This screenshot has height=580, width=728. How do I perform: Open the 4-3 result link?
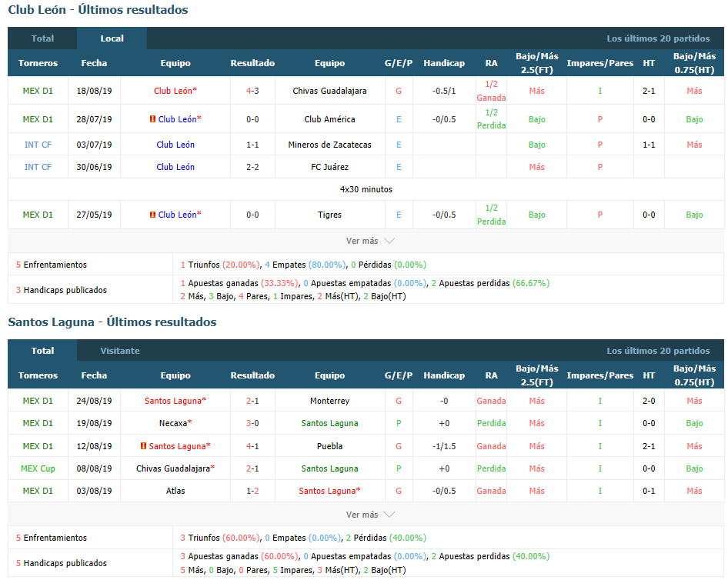click(x=252, y=91)
